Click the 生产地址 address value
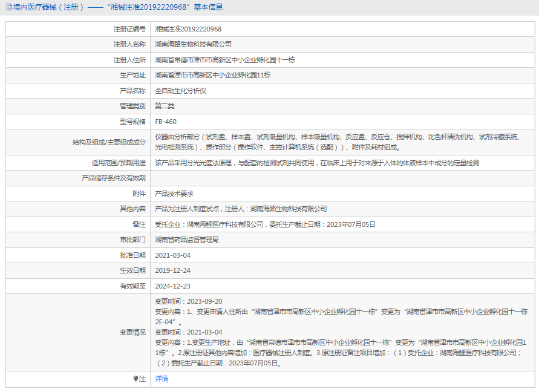 [x=212, y=75]
